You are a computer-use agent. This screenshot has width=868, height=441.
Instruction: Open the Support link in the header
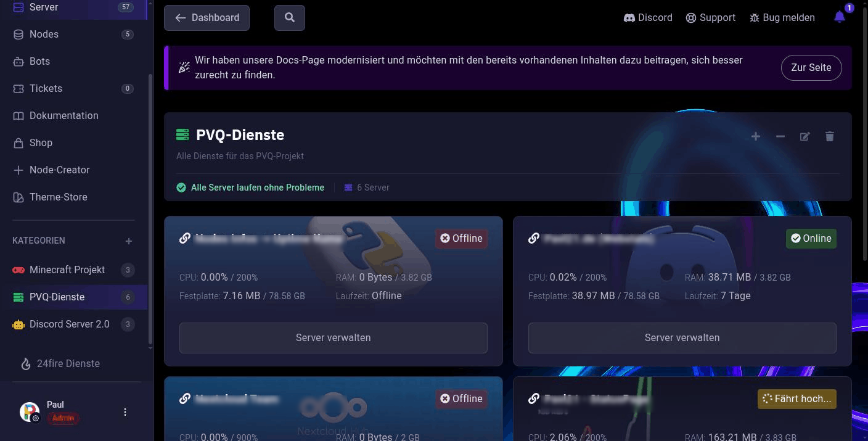711,18
